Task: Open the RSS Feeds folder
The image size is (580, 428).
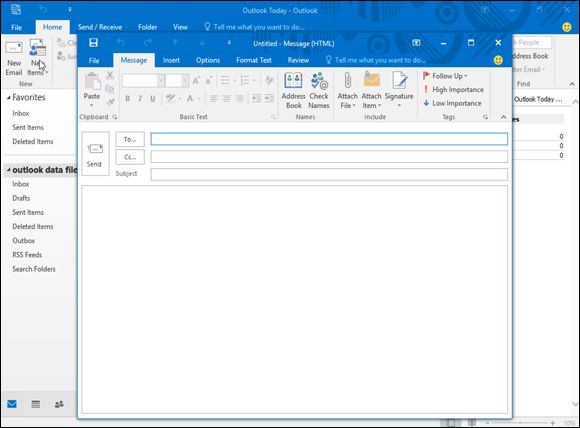Action: point(27,255)
